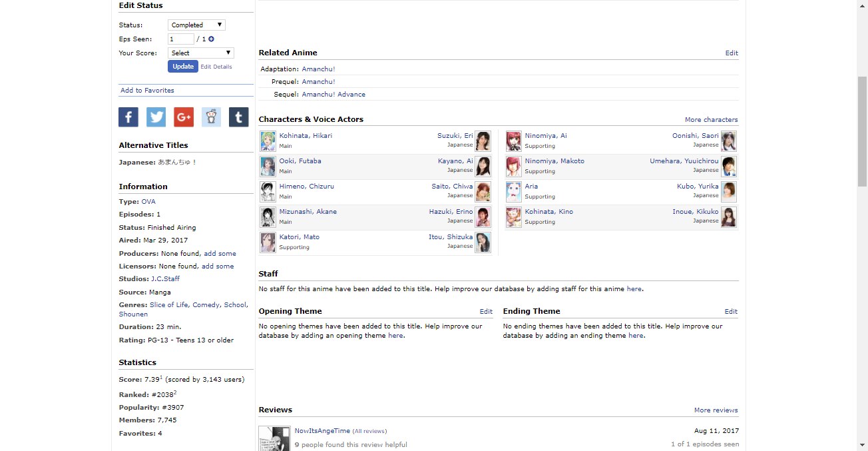Open the Aria character thumbnail
Screen dimensions: 868x451
[513, 192]
